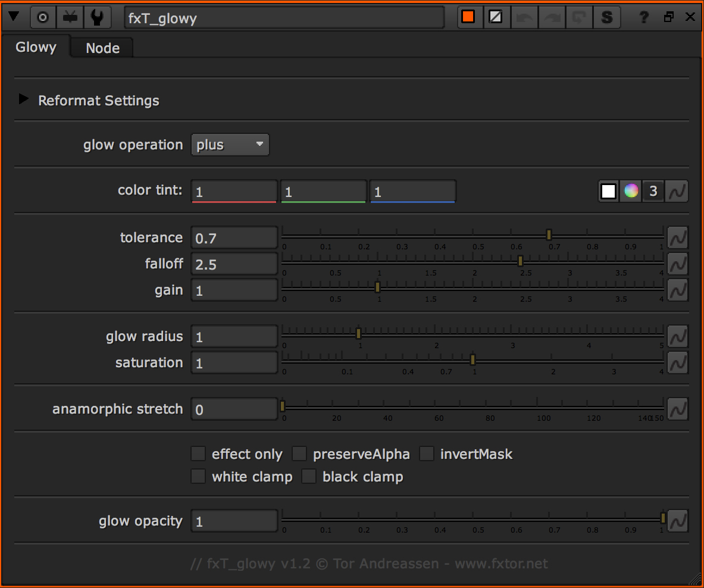Enable the effect only checkbox
704x588 pixels.
click(198, 454)
